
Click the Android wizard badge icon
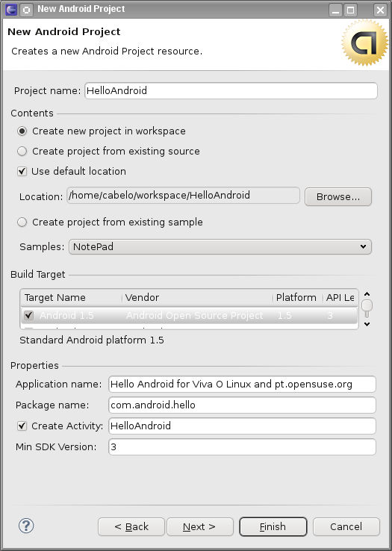(x=364, y=43)
